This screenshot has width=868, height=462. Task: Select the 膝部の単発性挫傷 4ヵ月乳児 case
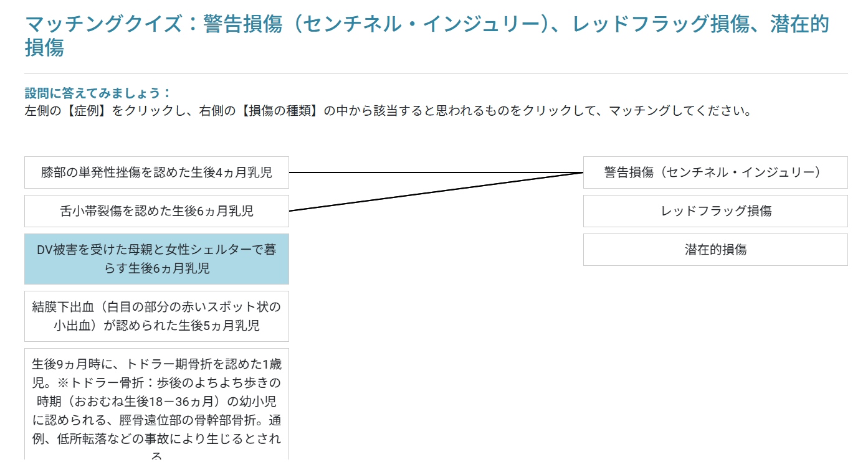156,172
